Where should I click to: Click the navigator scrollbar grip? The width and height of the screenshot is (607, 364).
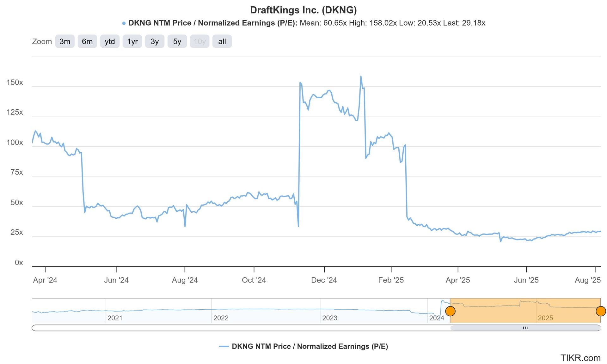[x=525, y=328]
